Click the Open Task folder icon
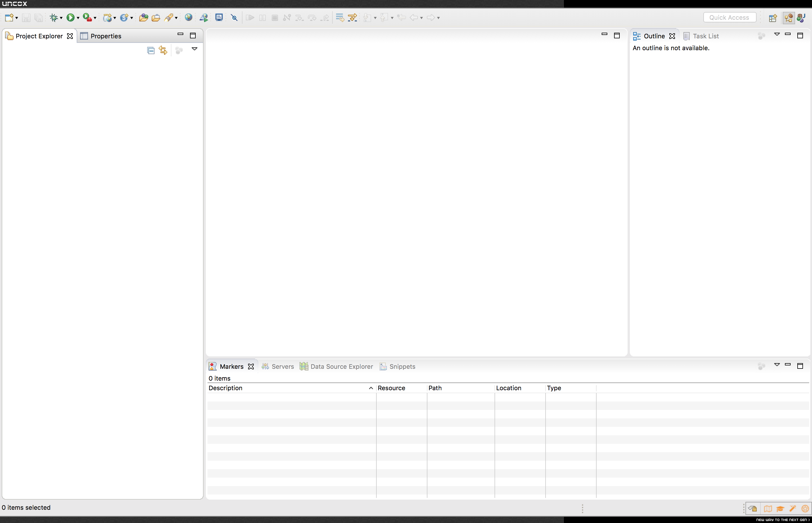The image size is (812, 523). (x=156, y=17)
